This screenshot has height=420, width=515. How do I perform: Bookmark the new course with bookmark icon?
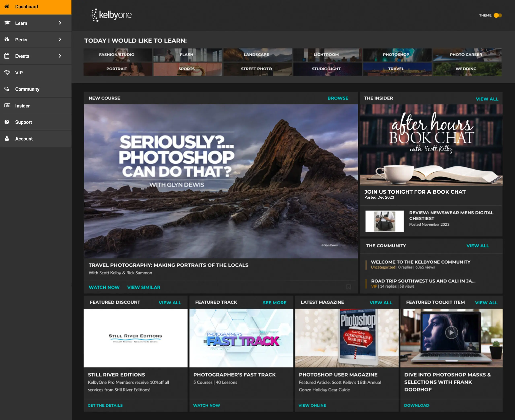(x=348, y=287)
